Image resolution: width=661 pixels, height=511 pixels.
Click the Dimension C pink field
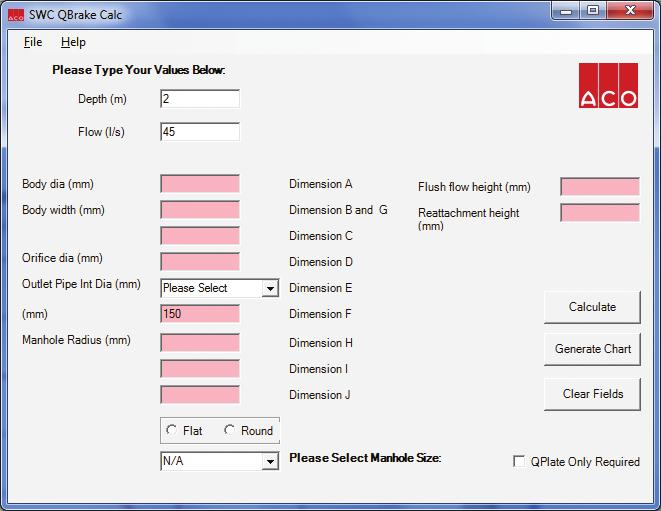click(x=200, y=236)
